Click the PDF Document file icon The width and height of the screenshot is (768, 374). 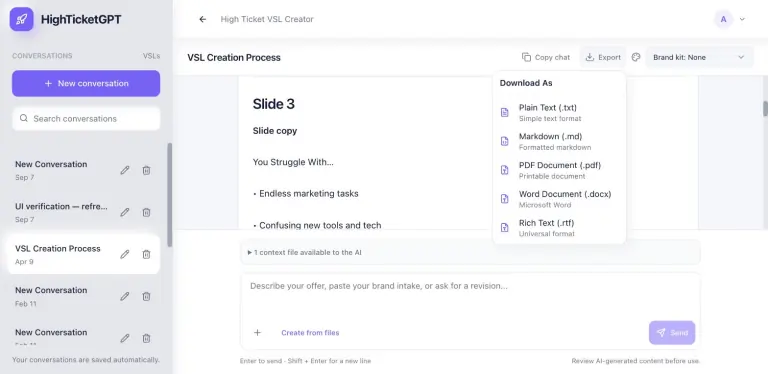(x=504, y=170)
